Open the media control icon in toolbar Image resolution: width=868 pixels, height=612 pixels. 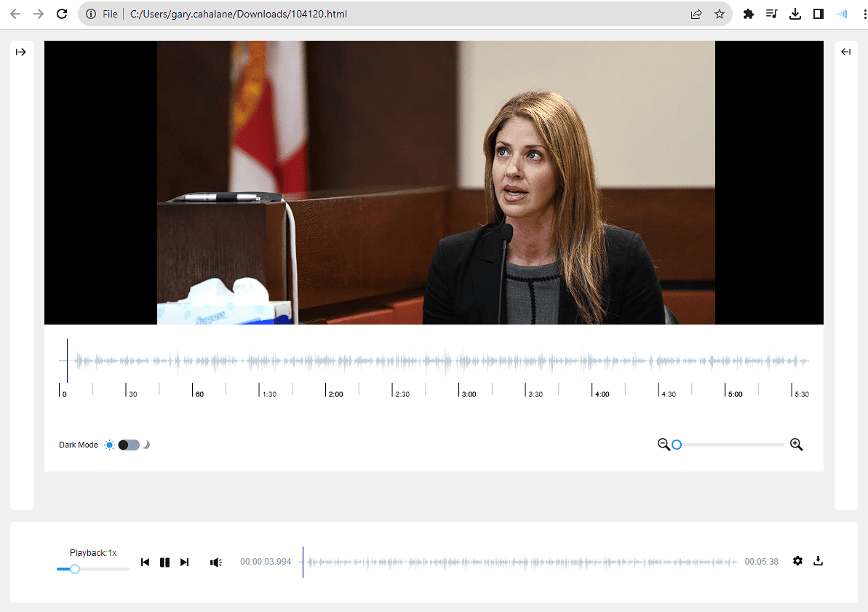coord(772,14)
